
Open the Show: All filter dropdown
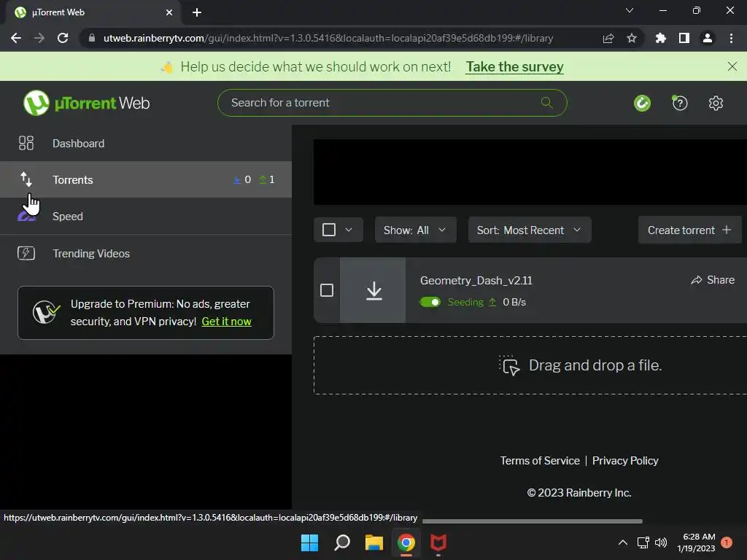(x=415, y=230)
